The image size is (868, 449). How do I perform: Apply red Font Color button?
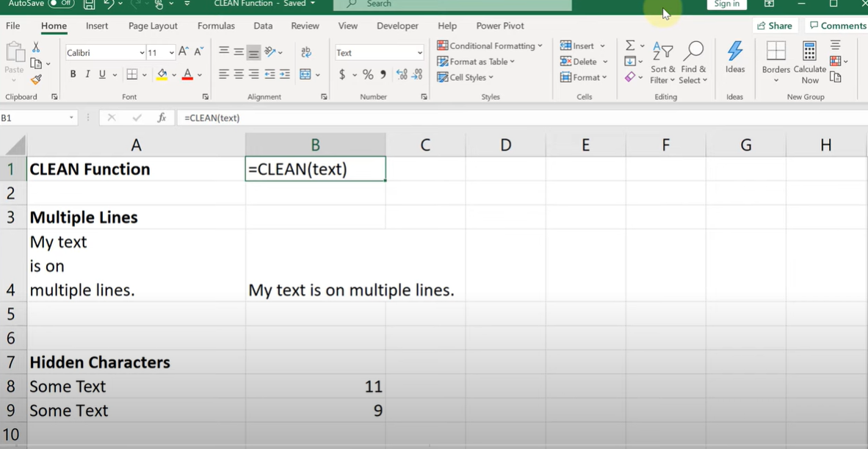187,74
